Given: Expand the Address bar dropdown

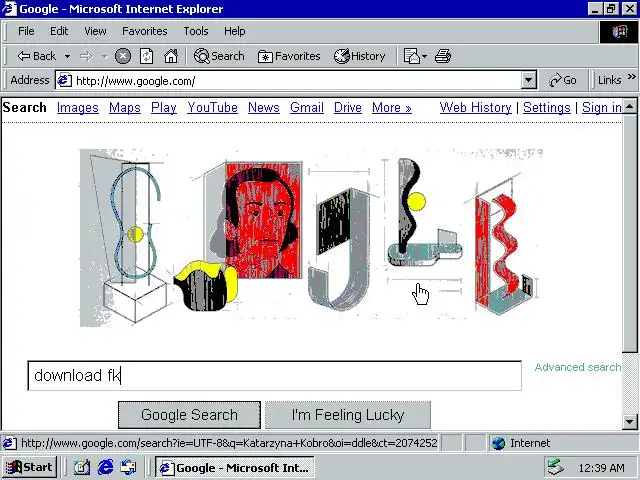Looking at the screenshot, I should point(528,80).
